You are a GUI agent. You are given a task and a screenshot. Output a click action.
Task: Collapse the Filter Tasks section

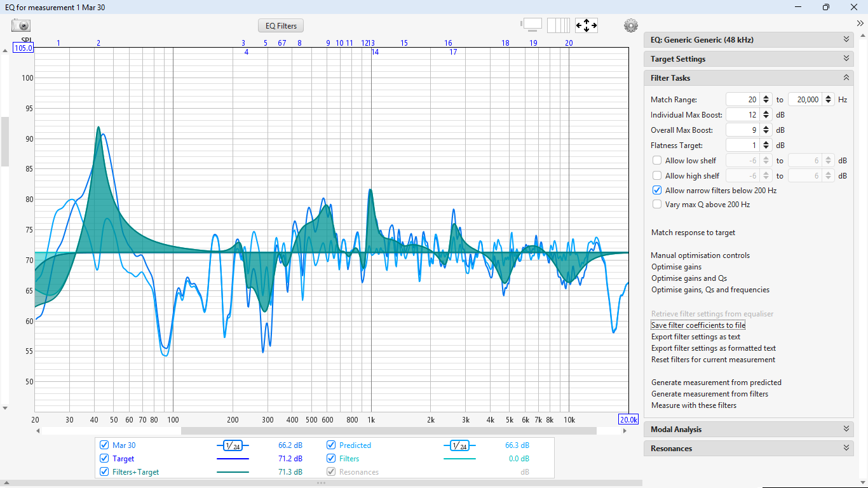(749, 78)
